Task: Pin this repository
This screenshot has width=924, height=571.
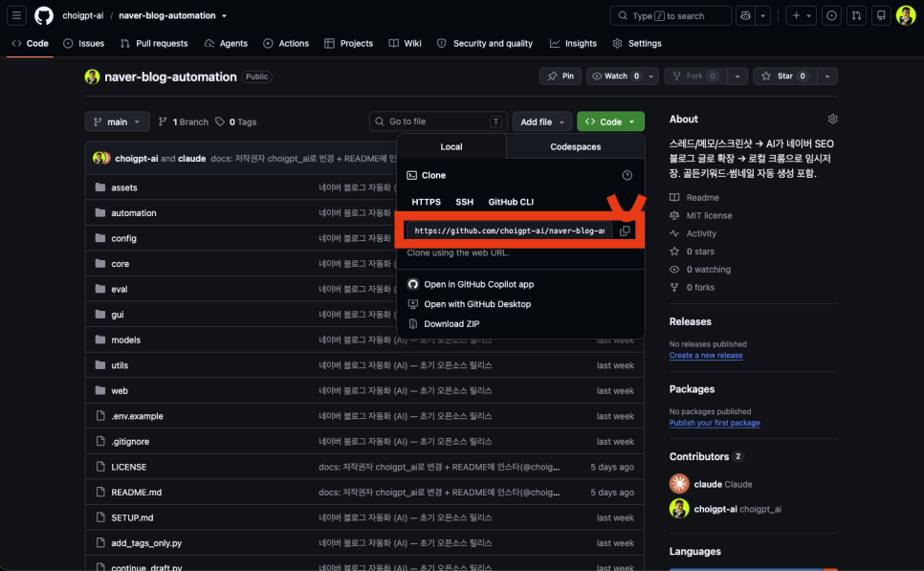Action: 561,76
